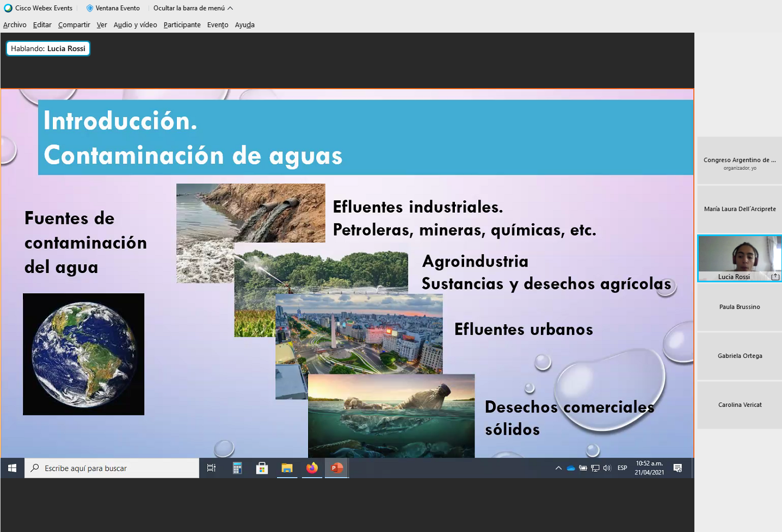Open the notification center icon
782x532 pixels.
(678, 468)
